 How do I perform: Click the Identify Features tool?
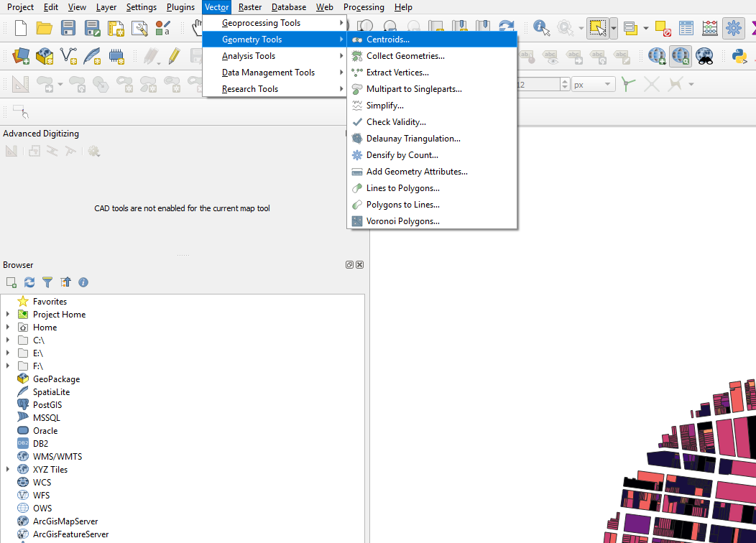click(x=542, y=28)
